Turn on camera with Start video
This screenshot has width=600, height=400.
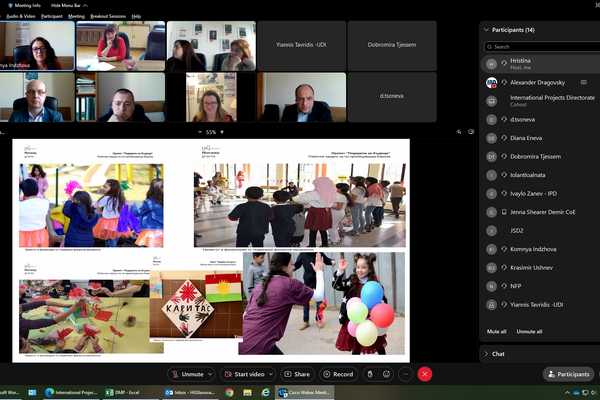click(244, 374)
